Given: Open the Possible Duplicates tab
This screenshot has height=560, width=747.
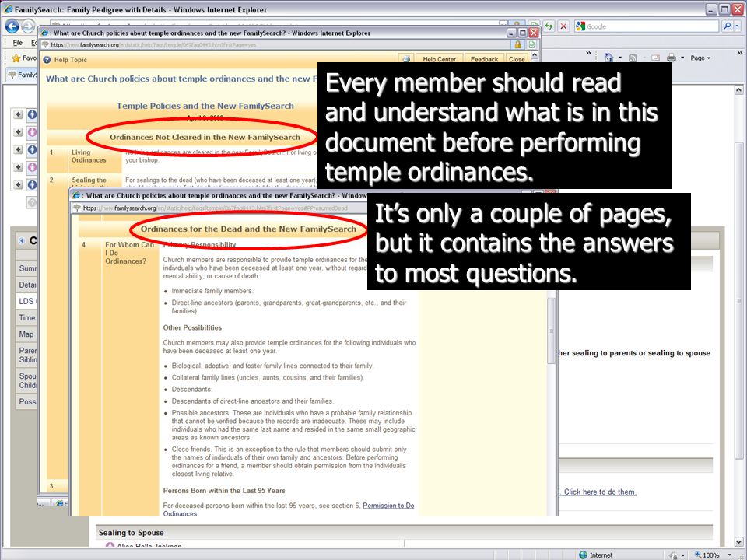Looking at the screenshot, I should (27, 401).
